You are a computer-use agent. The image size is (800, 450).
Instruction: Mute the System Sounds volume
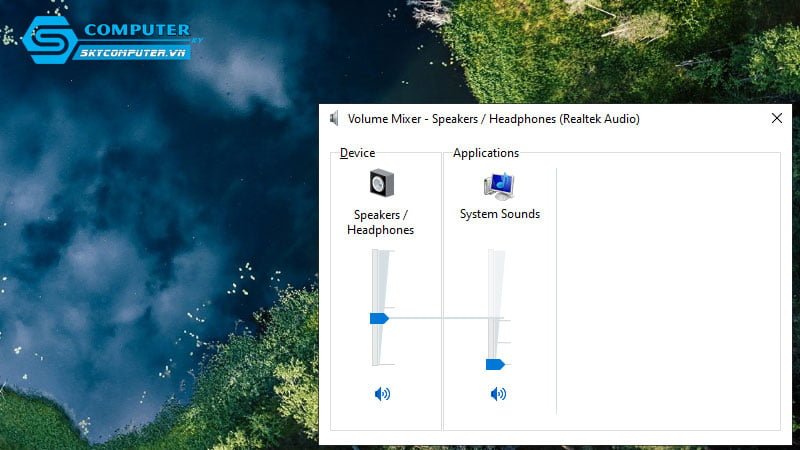coord(498,394)
